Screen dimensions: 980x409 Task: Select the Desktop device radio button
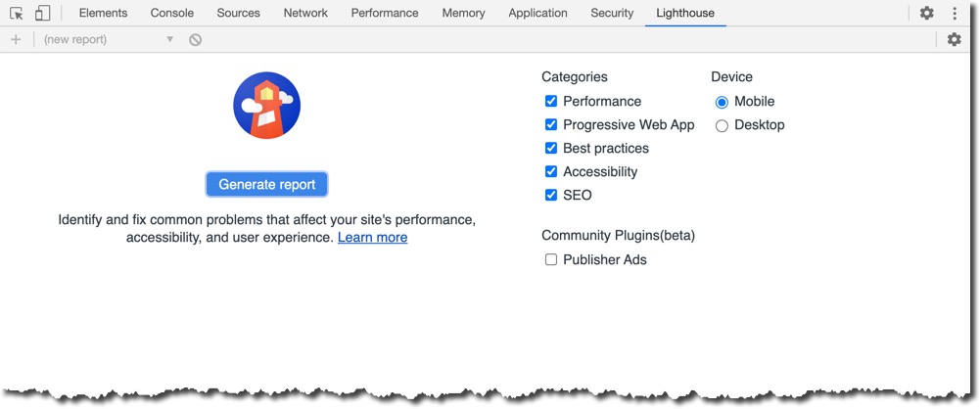pyautogui.click(x=722, y=125)
